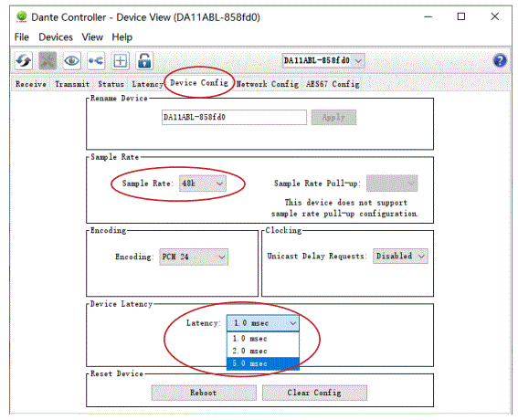Switch to the Transmit tab
This screenshot has width=518, height=420.
click(72, 84)
